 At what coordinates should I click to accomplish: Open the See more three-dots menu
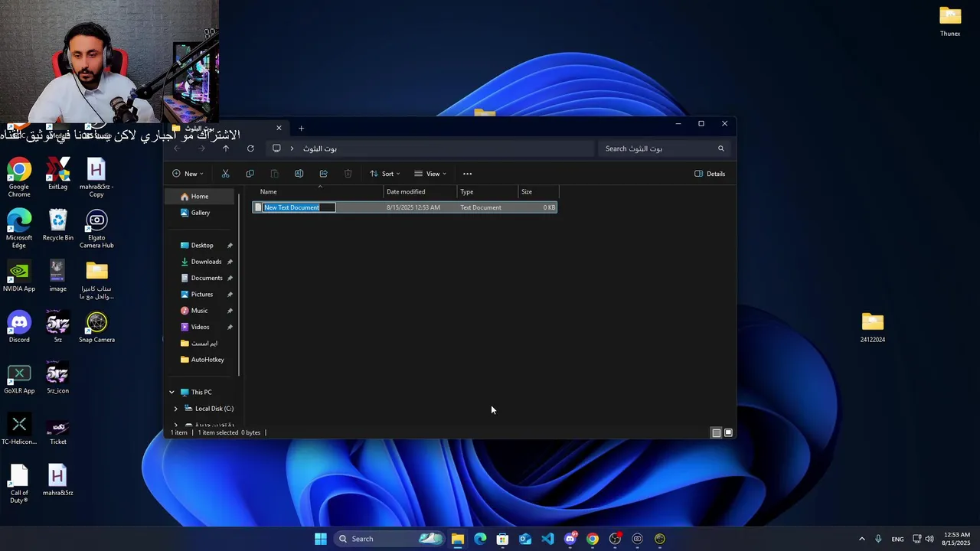(x=467, y=174)
